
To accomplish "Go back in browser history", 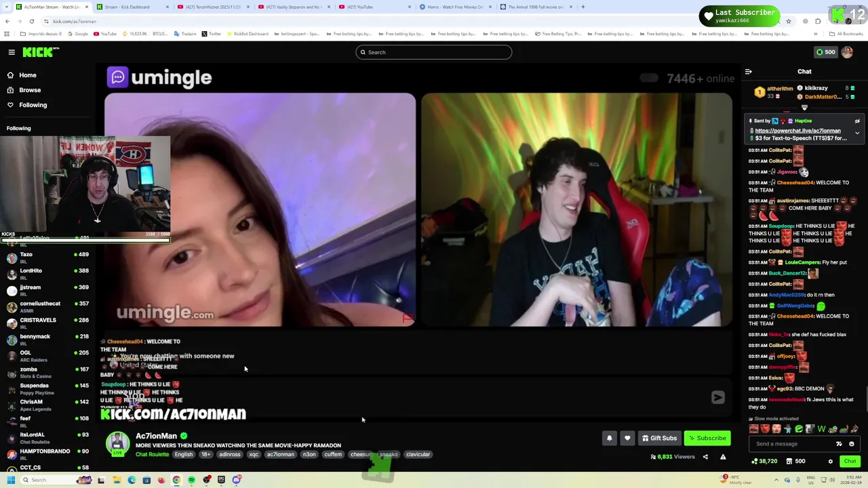I will 7,21.
